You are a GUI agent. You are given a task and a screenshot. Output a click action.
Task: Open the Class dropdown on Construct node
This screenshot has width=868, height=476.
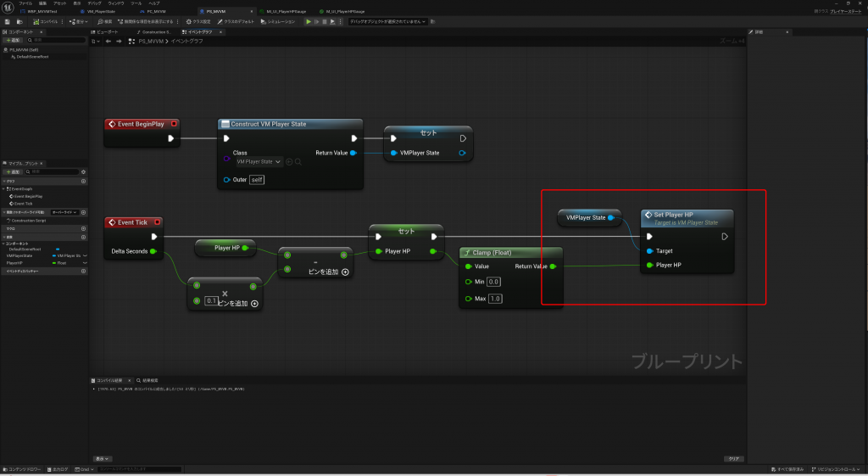click(x=259, y=161)
